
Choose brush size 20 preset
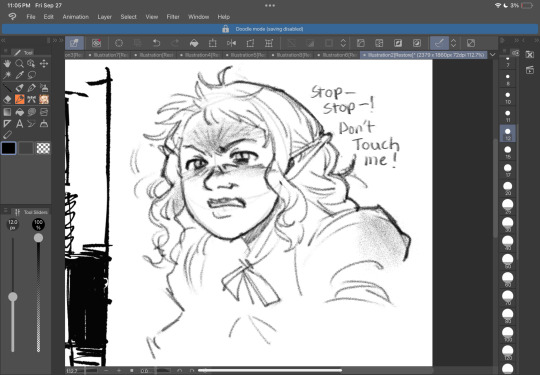point(508,188)
